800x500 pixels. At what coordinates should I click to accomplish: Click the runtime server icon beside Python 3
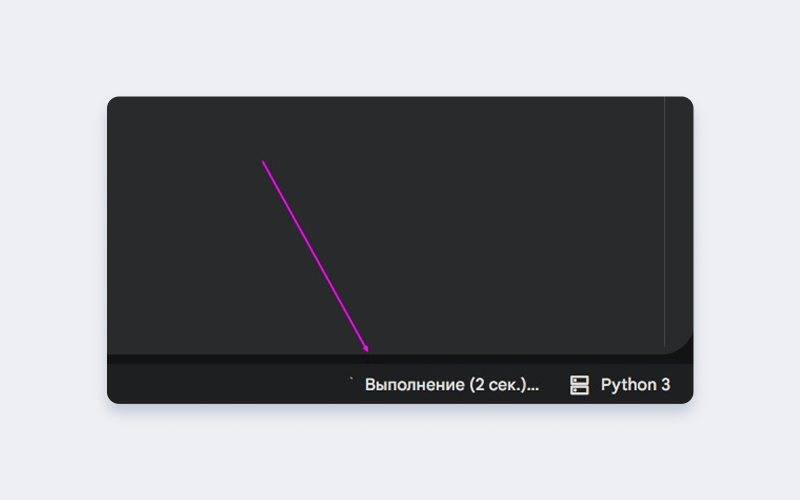point(579,385)
